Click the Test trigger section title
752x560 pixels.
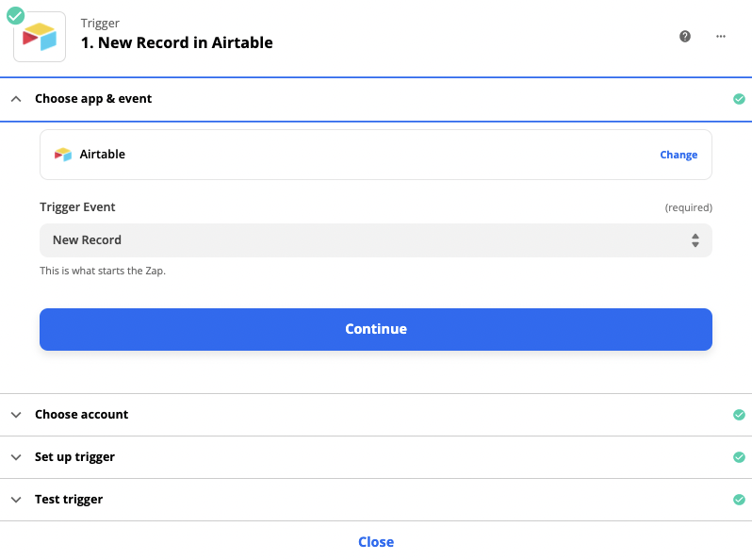point(69,500)
